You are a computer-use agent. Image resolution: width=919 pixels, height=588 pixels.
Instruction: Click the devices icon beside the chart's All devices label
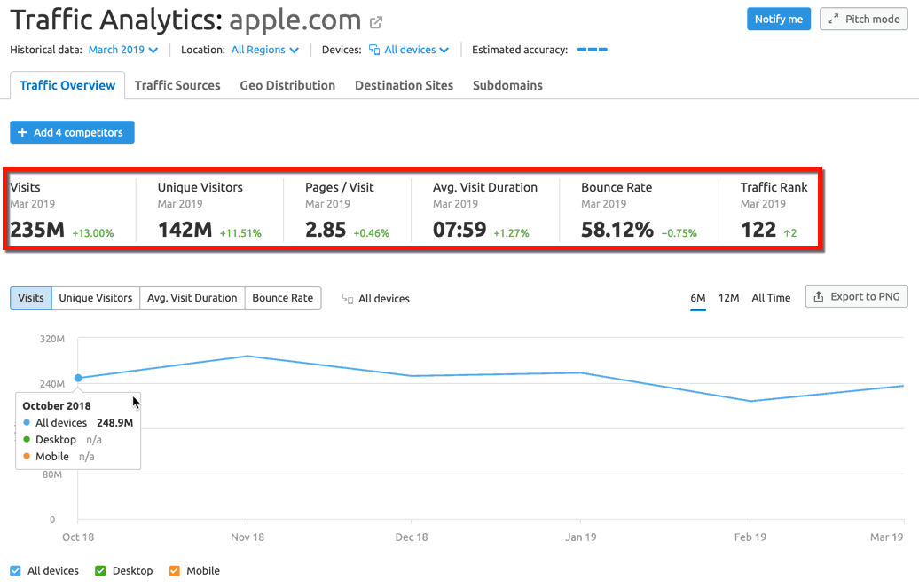[x=347, y=298]
